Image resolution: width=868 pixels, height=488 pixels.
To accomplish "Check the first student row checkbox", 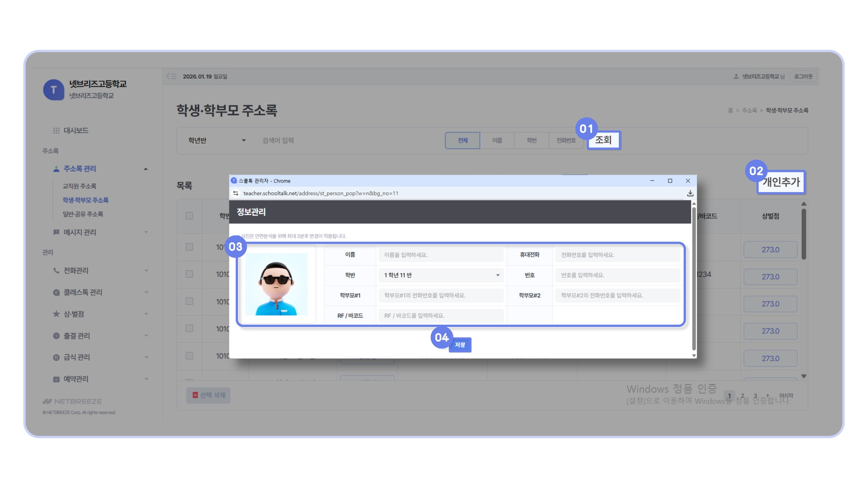I will 189,247.
